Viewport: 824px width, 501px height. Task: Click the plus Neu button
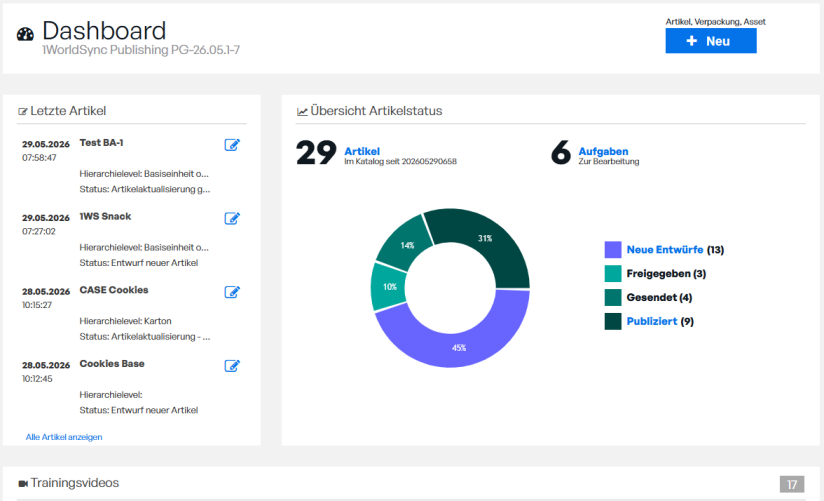tap(710, 41)
